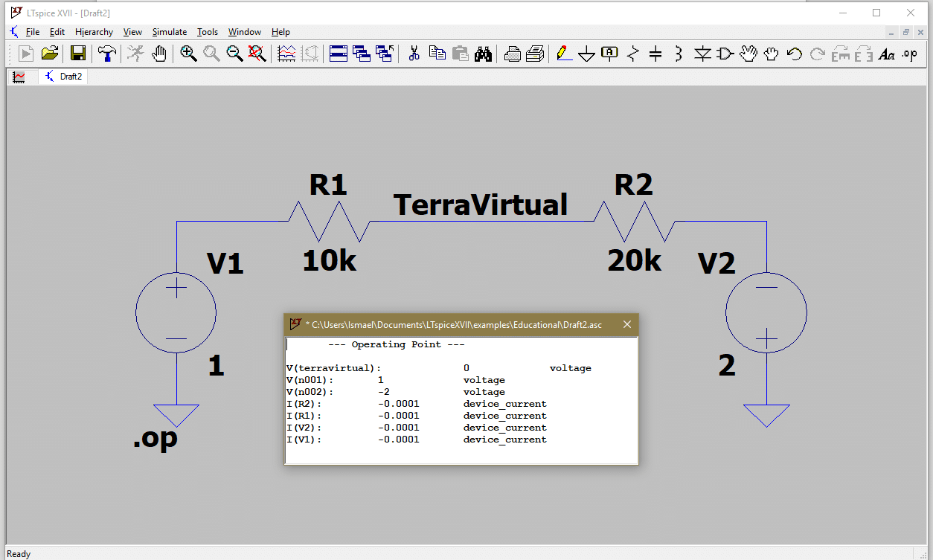Select the Diode component tool
The image size is (933, 560).
tap(702, 54)
